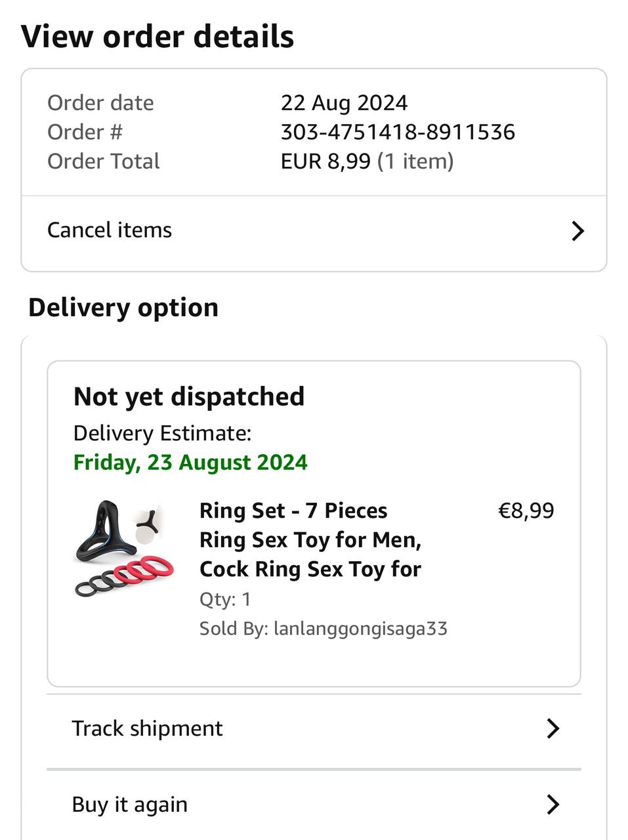Click the item price €8,99
The image size is (628, 840).
pyautogui.click(x=526, y=511)
